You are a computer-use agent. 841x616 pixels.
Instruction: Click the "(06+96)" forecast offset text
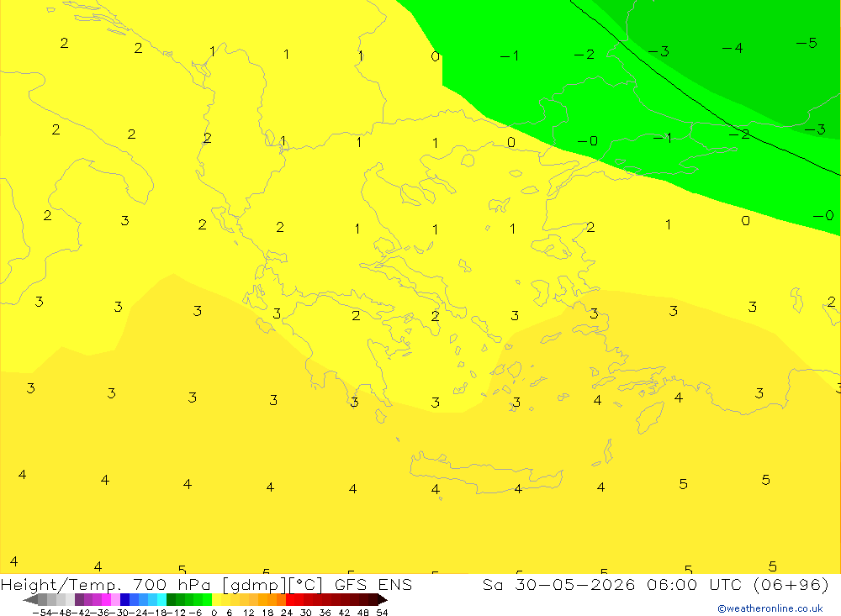[x=791, y=585]
